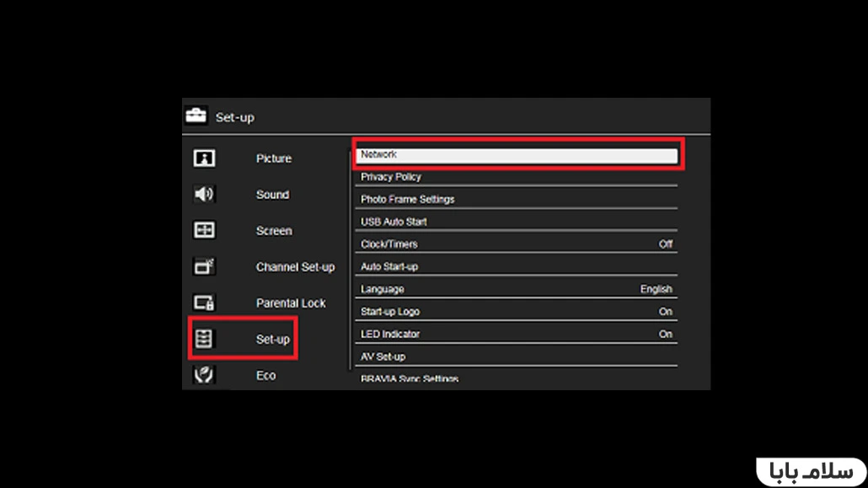The width and height of the screenshot is (868, 488).
Task: Open USB Auto Start option
Action: (516, 222)
